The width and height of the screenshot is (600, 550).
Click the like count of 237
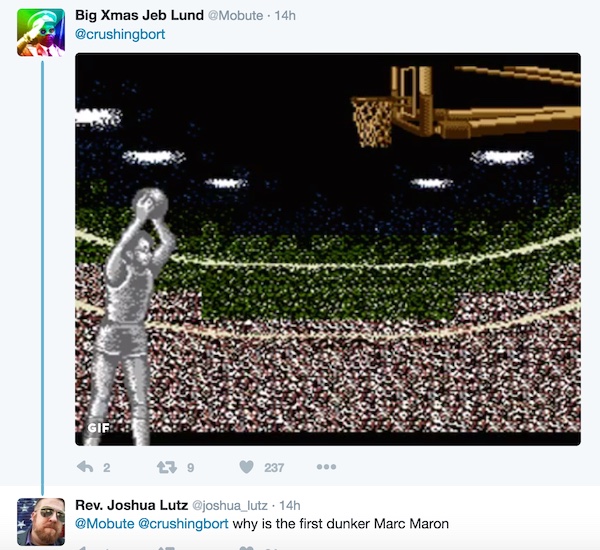274,467
